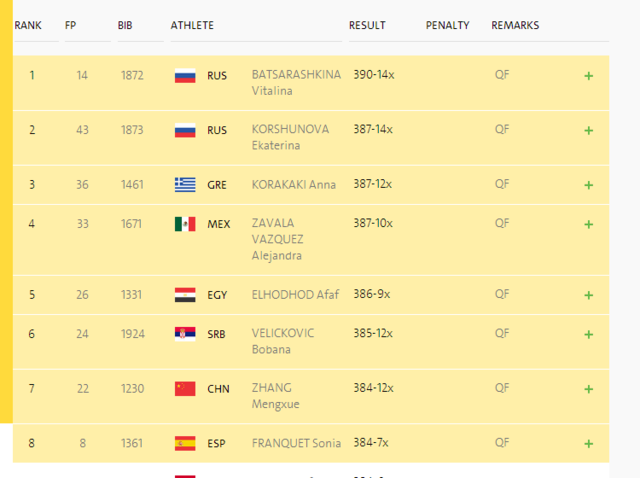Click the Greek flag icon
This screenshot has width=640, height=478.
(185, 184)
